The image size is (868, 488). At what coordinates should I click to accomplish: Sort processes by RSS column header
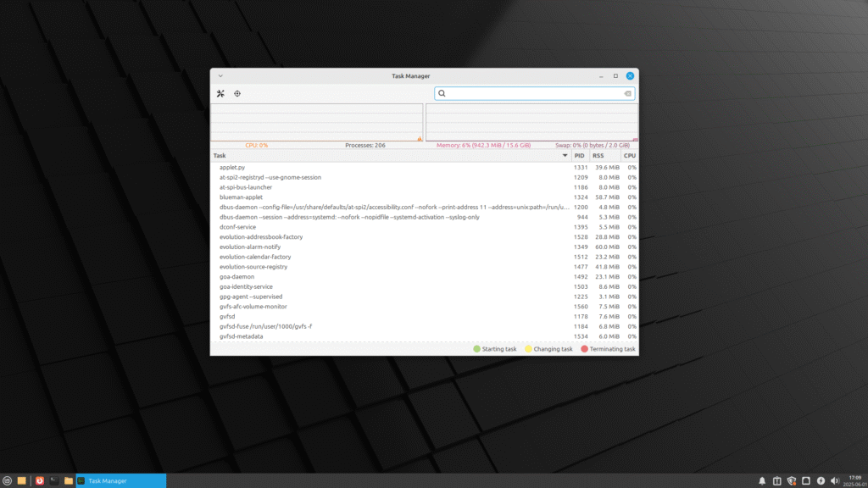605,156
